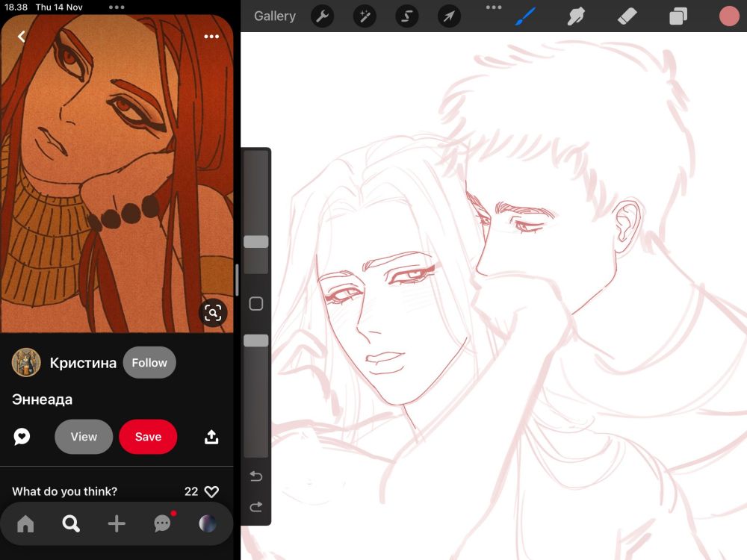Select the Brush tool in Procreate

[x=525, y=16]
